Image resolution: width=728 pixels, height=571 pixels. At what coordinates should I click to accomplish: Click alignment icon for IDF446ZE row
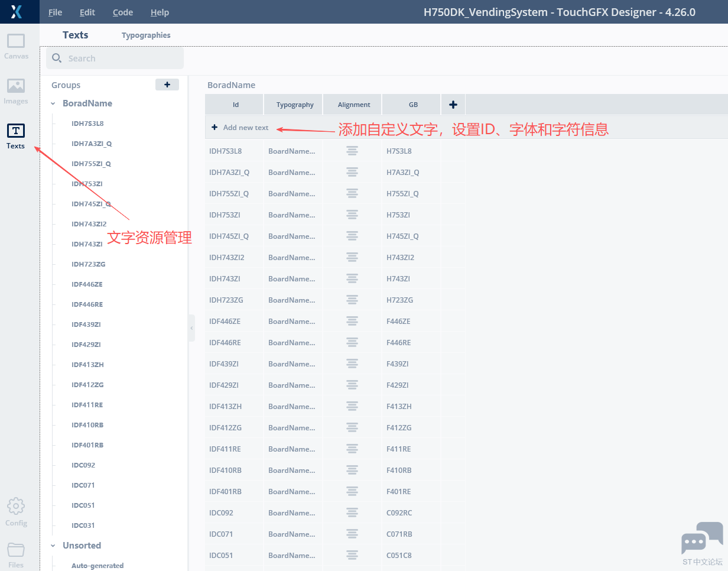pos(352,322)
